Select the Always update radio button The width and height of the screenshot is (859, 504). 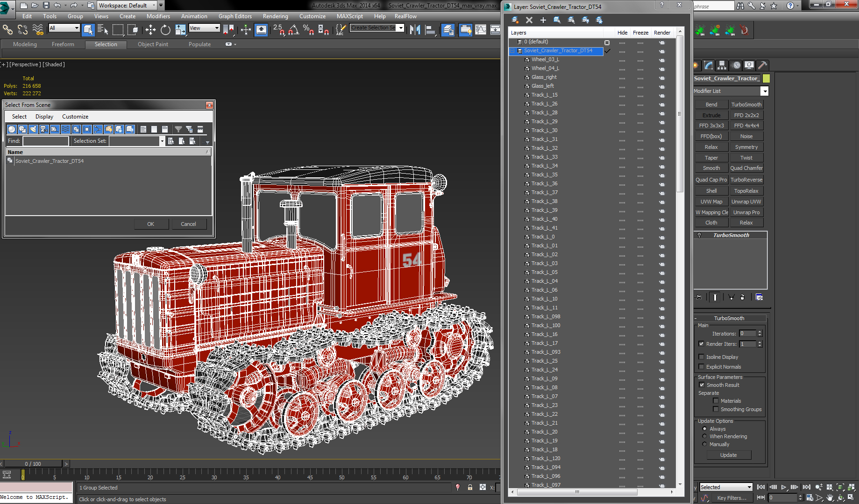[704, 428]
